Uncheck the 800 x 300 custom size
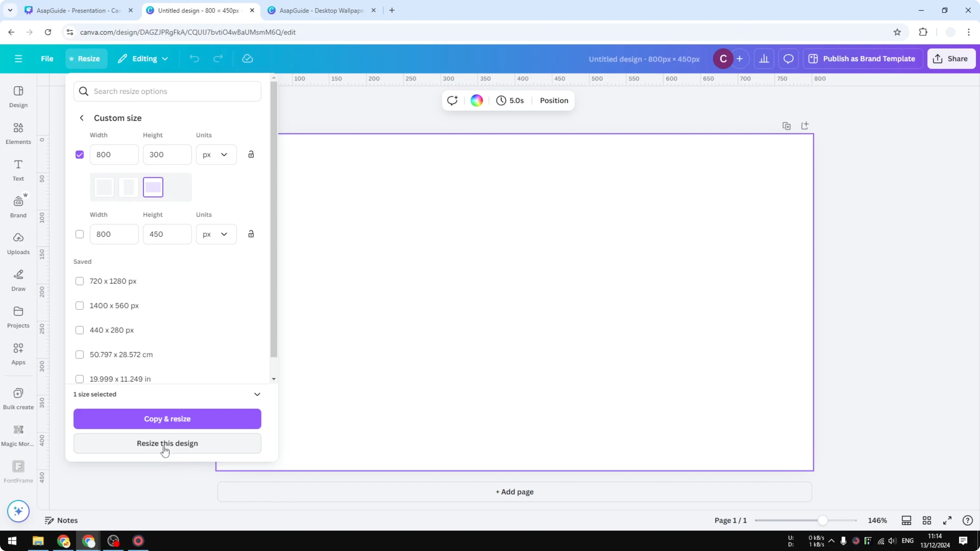The width and height of the screenshot is (980, 551). click(x=80, y=154)
